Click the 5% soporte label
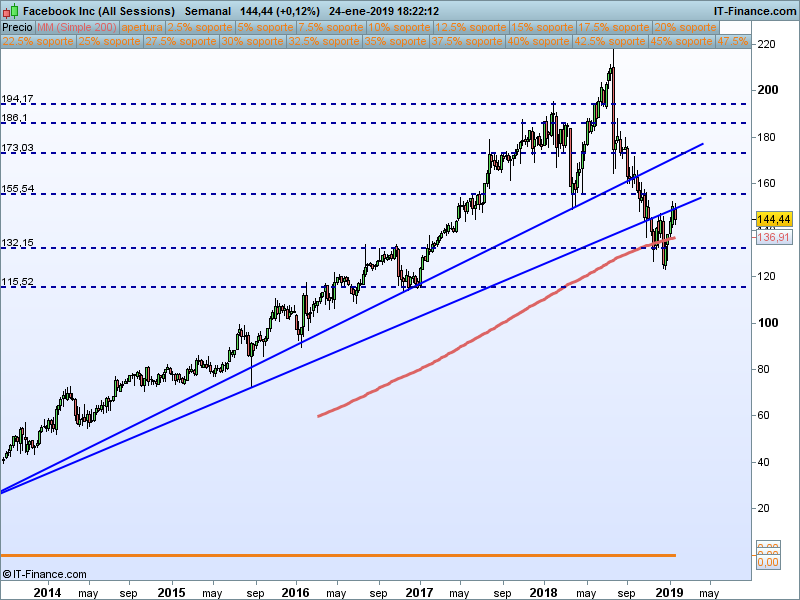Screen dimensions: 800x600 (265, 28)
